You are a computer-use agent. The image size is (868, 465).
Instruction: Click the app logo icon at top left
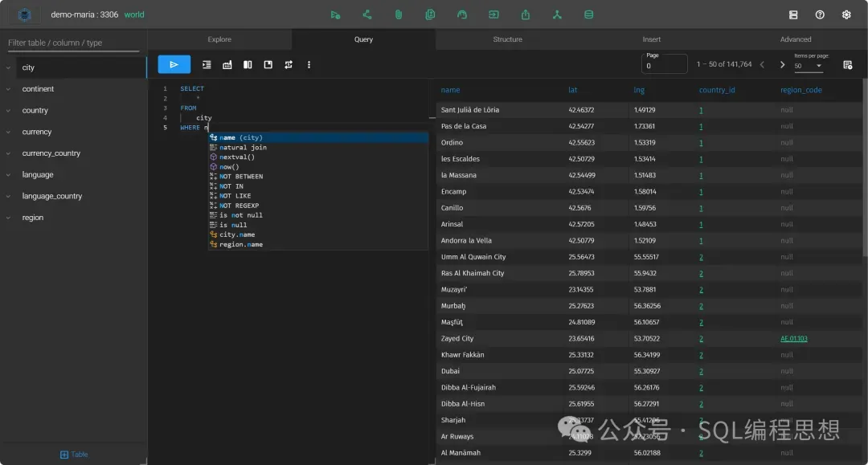24,14
